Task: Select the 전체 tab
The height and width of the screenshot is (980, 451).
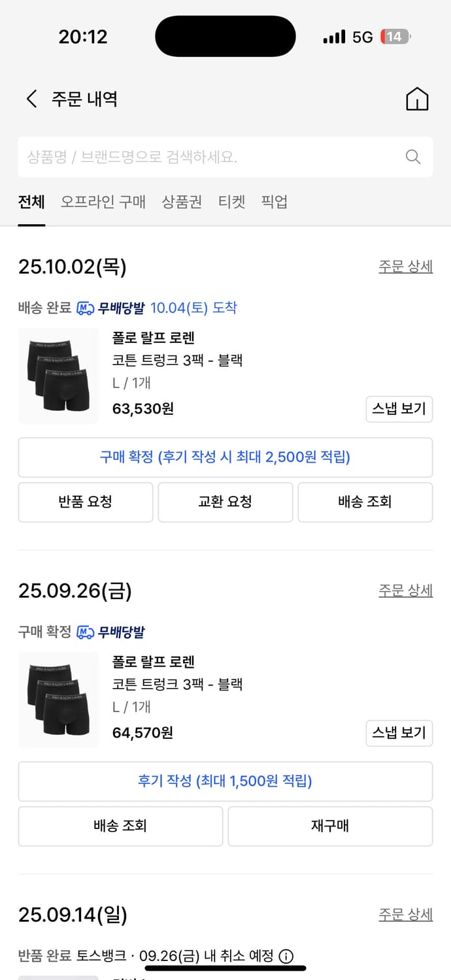Action: (x=31, y=202)
